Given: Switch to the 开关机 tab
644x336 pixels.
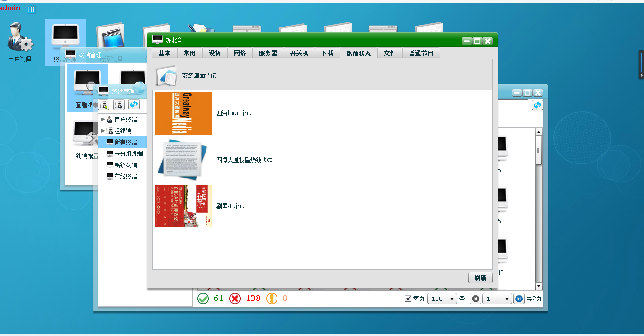Looking at the screenshot, I should tap(299, 53).
